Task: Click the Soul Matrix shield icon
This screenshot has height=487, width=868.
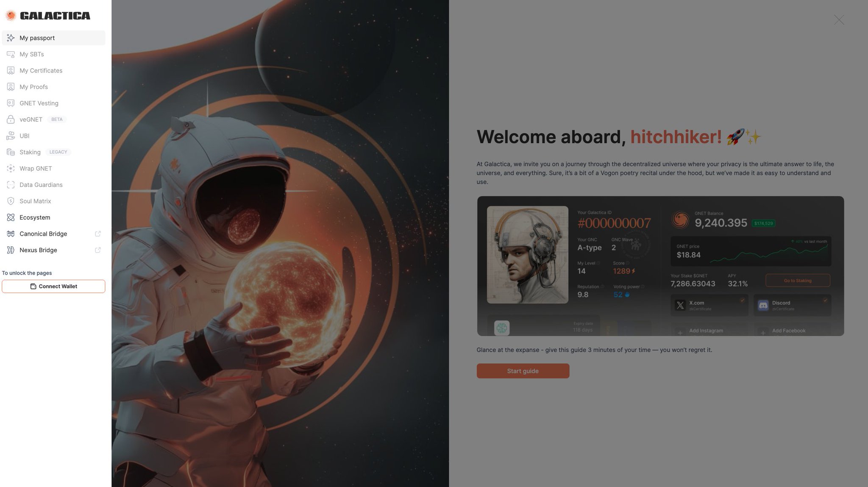Action: 11,201
